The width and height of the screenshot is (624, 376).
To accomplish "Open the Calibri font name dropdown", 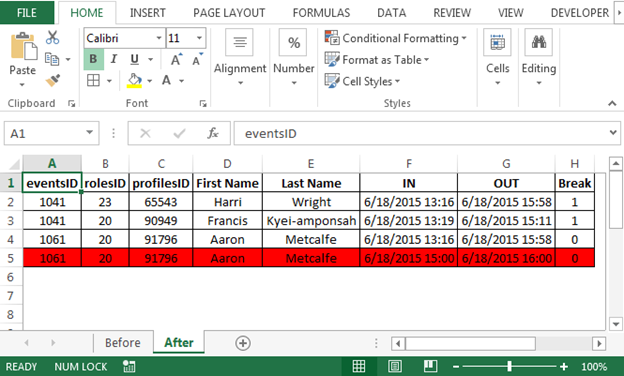I will tap(159, 38).
